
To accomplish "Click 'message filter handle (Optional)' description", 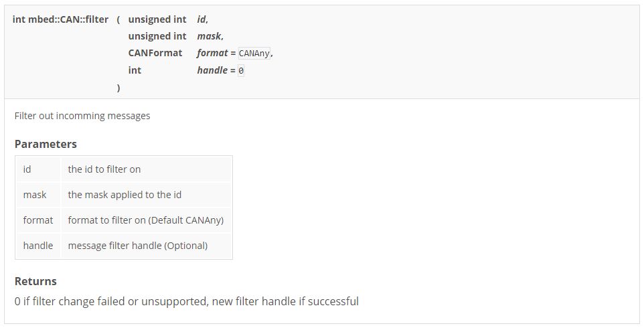I will 138,246.
